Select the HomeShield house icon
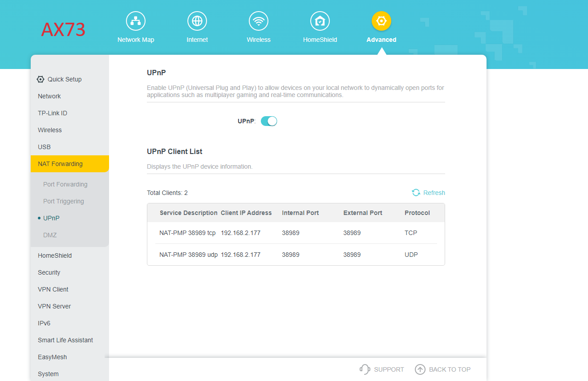This screenshot has height=381, width=588. [320, 21]
